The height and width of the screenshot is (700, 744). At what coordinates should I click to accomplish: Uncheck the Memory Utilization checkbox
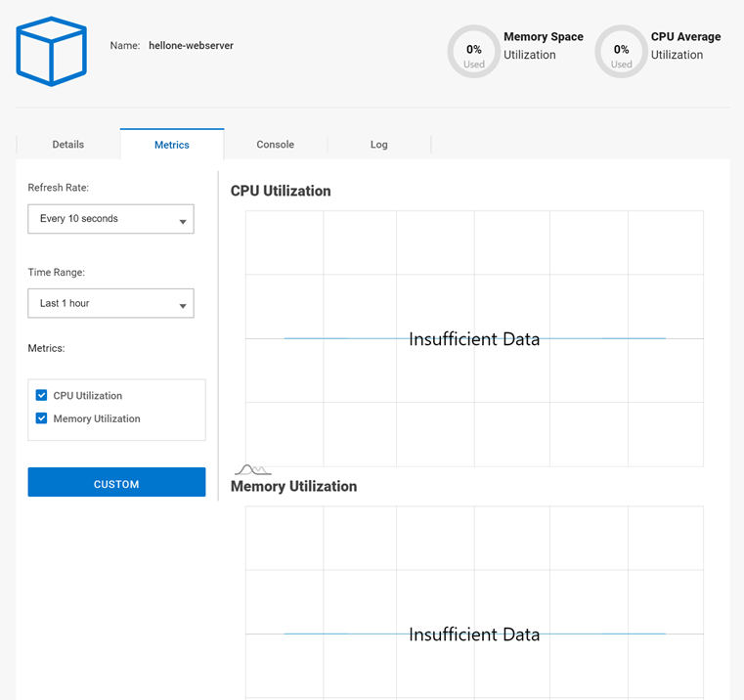coord(41,418)
